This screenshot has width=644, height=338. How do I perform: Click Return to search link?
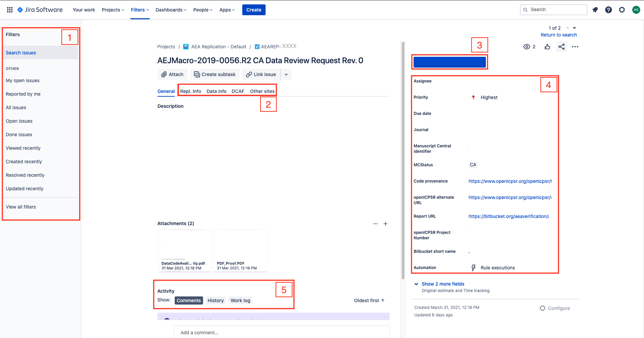point(559,35)
